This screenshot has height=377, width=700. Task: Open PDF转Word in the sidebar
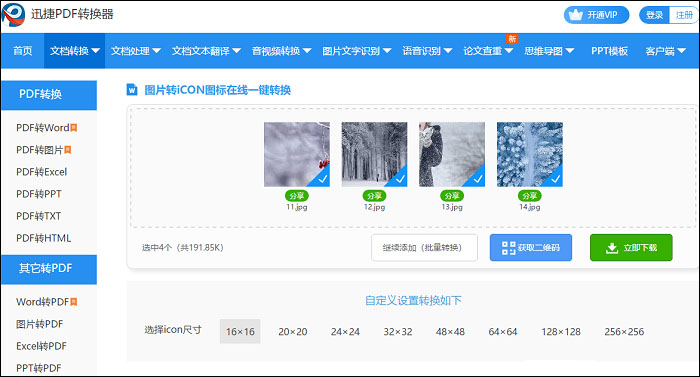pyautogui.click(x=43, y=128)
